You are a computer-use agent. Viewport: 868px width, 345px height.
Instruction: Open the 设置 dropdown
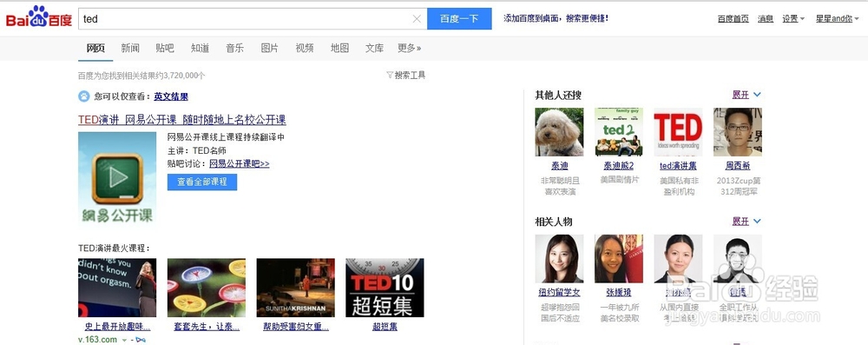click(793, 19)
